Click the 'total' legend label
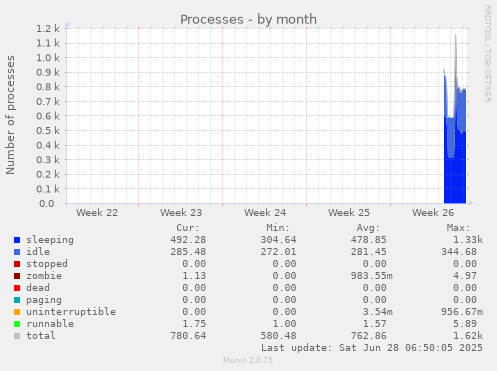This screenshot has width=497, height=371. [x=41, y=336]
